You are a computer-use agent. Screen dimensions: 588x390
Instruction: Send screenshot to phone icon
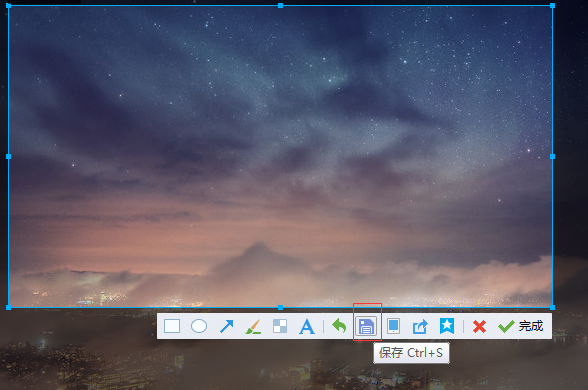tap(393, 326)
